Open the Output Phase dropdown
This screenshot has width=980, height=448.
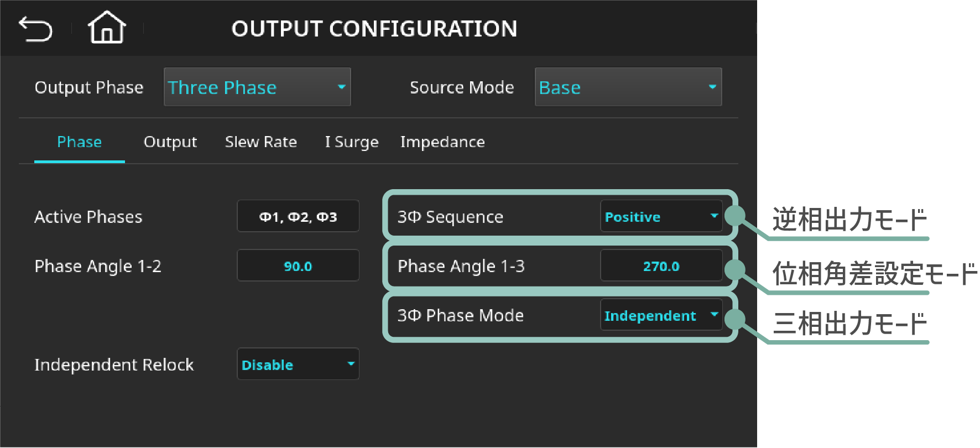pos(257,87)
